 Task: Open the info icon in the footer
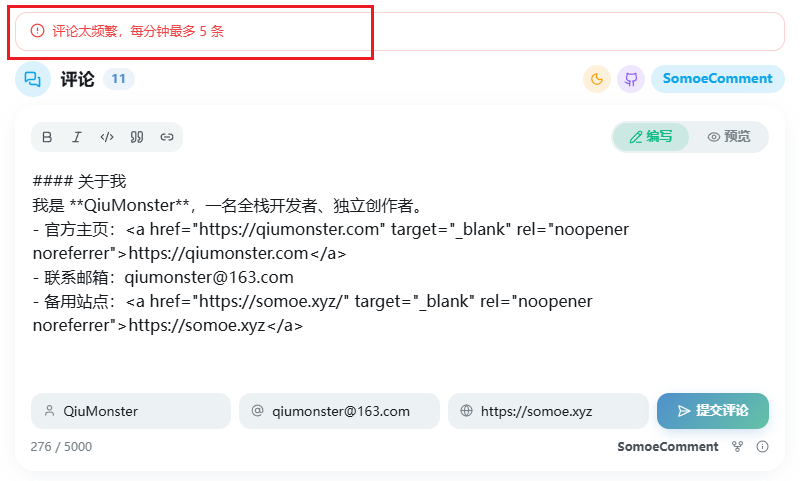tap(762, 447)
